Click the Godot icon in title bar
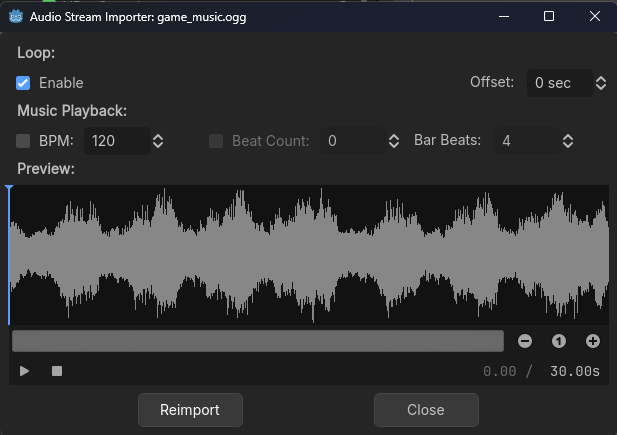 [16, 17]
